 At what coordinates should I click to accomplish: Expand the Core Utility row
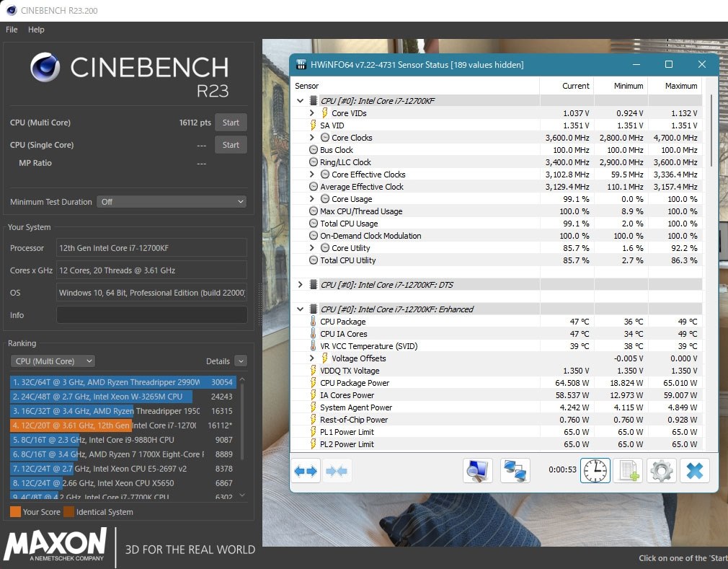312,248
